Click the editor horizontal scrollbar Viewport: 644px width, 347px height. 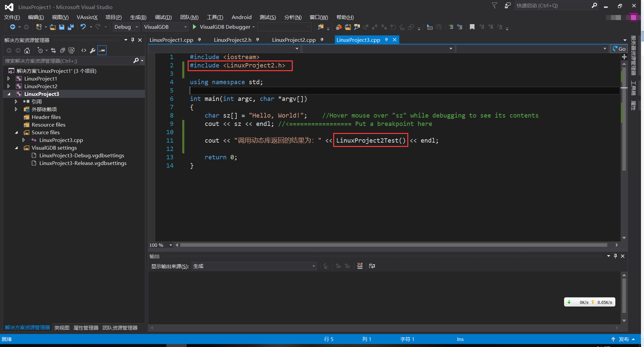pyautogui.click(x=394, y=245)
